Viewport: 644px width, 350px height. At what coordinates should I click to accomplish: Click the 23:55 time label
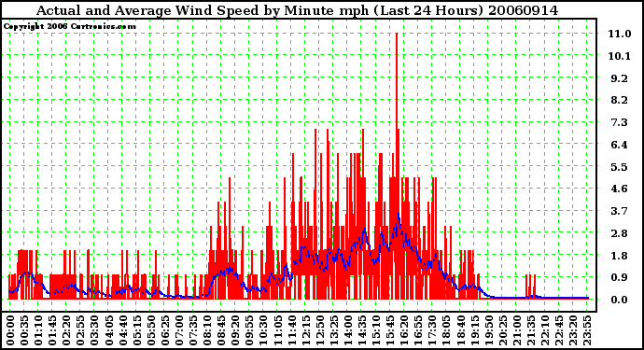pyautogui.click(x=587, y=330)
